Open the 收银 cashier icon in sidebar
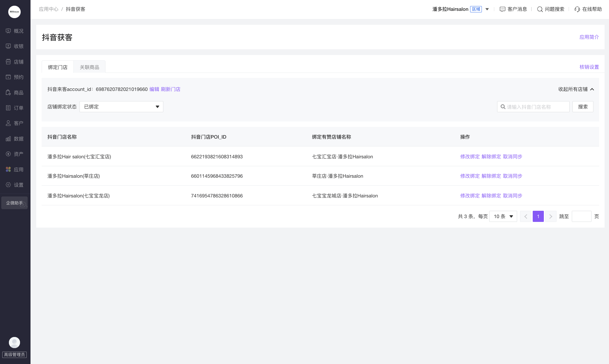 [8, 46]
